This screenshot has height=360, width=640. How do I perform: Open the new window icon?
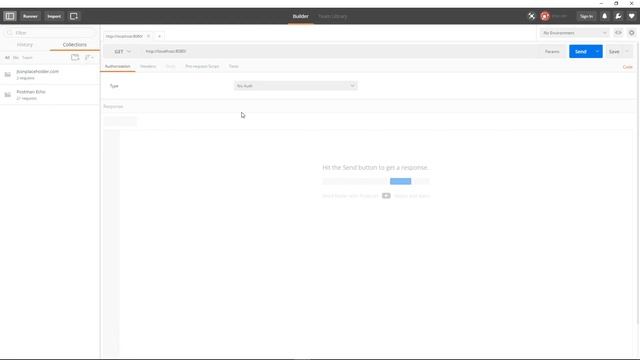point(74,16)
